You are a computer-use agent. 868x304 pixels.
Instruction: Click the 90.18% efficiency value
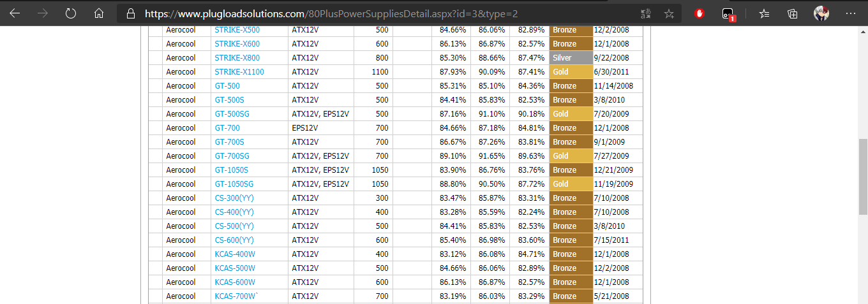pyautogui.click(x=532, y=114)
